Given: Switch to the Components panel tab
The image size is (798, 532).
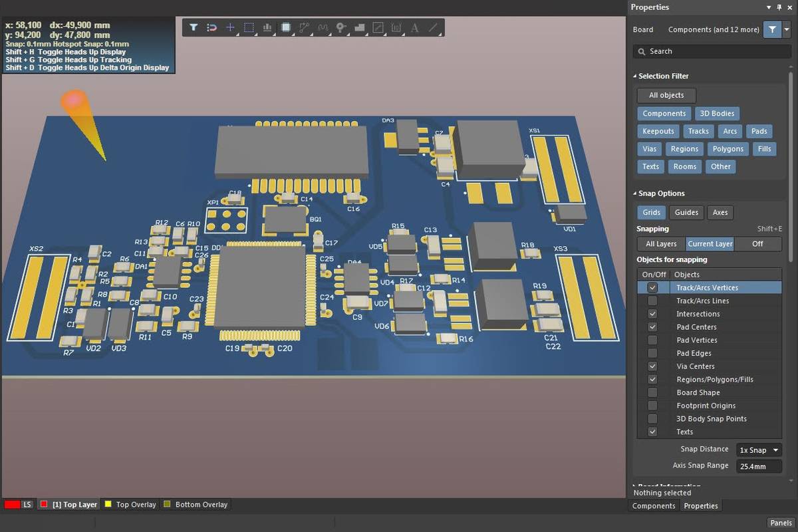Looking at the screenshot, I should [x=654, y=506].
